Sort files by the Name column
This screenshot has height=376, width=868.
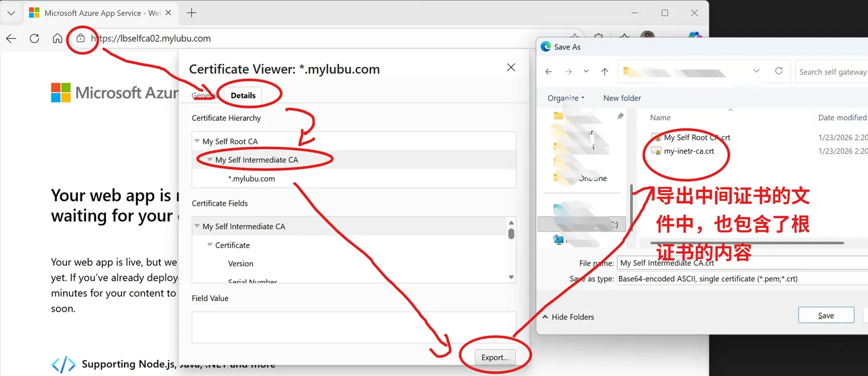[660, 118]
